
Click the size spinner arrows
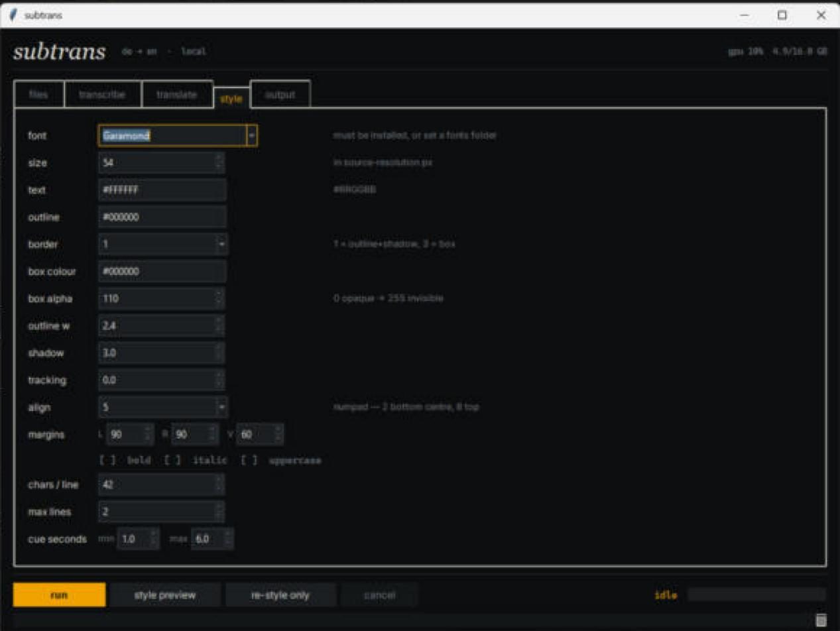pos(219,162)
